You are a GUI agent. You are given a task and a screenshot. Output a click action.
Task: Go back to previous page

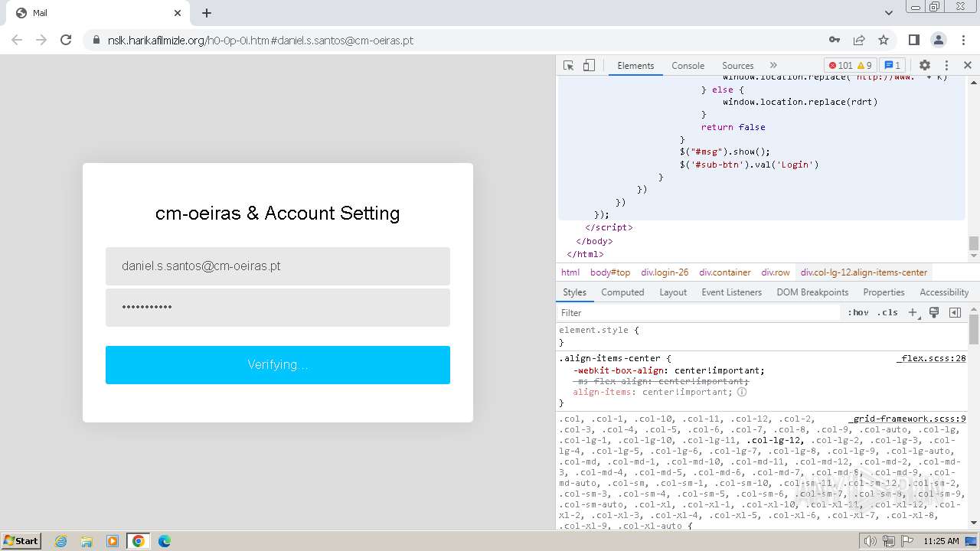pyautogui.click(x=17, y=40)
